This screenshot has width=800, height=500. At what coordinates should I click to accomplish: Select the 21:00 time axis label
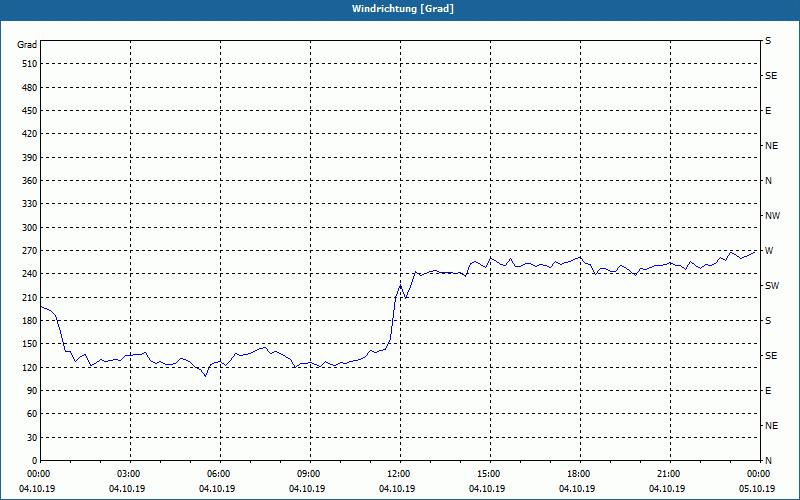click(668, 474)
